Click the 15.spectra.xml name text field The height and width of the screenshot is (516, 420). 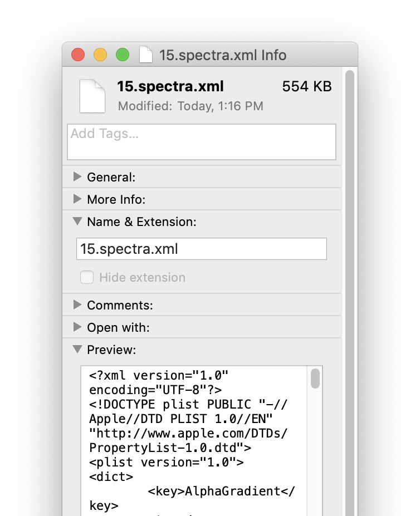tap(201, 249)
